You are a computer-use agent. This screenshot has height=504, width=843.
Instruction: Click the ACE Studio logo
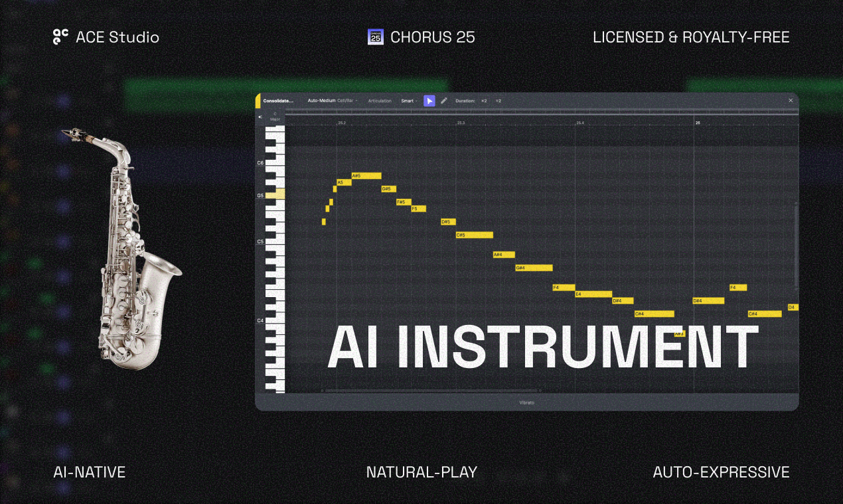point(60,37)
